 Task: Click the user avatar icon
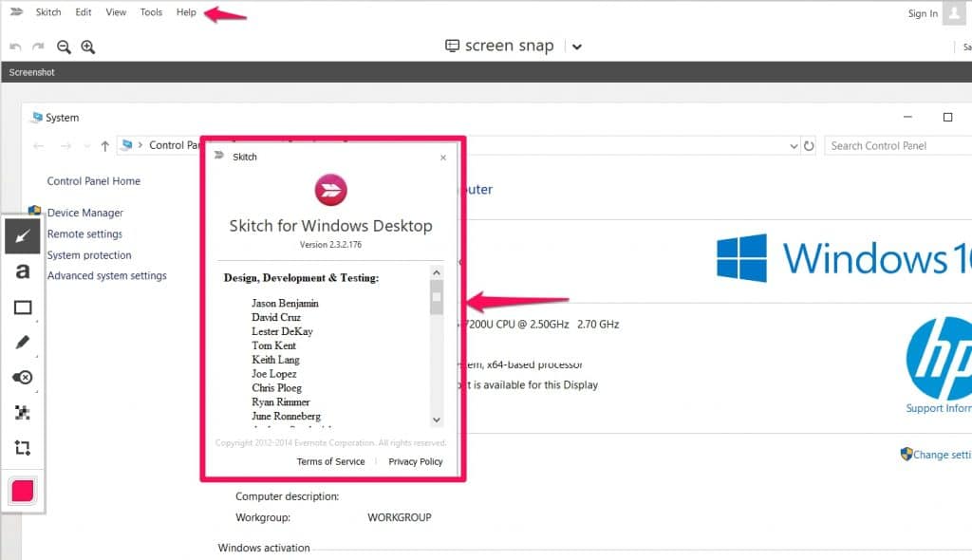pos(954,12)
